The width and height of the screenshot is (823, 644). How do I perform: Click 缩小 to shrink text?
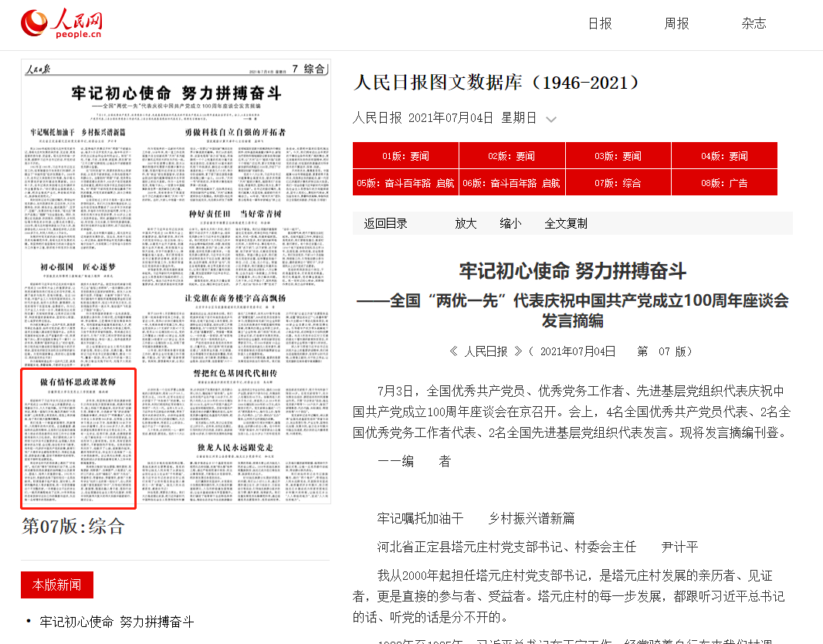(x=510, y=224)
